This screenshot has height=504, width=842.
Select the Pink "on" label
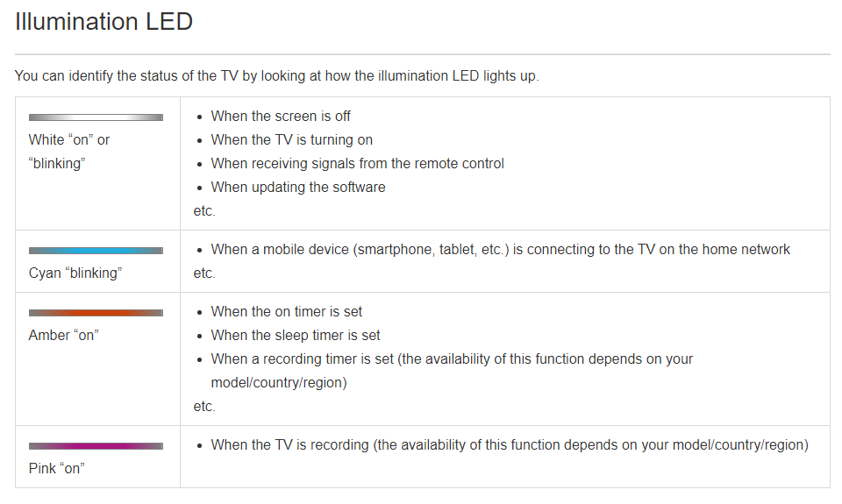pos(56,469)
